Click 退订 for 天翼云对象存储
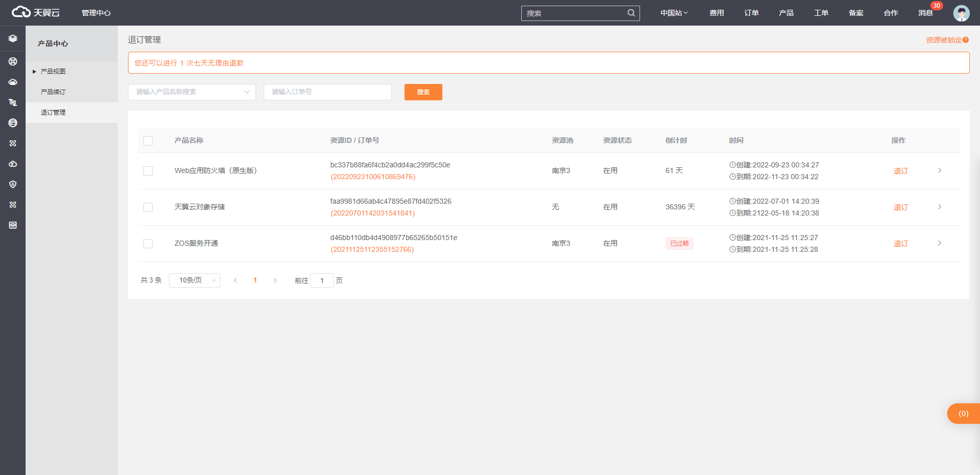 [901, 207]
